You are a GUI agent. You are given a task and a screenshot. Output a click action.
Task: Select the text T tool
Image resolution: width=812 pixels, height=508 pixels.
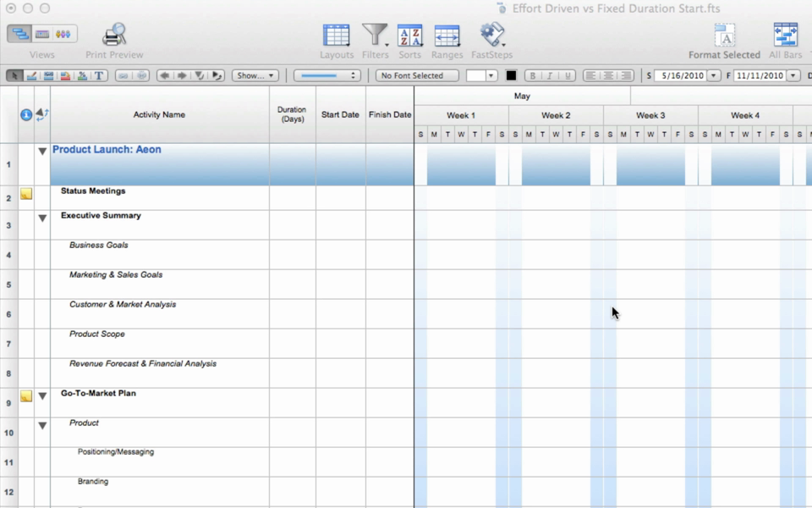99,75
